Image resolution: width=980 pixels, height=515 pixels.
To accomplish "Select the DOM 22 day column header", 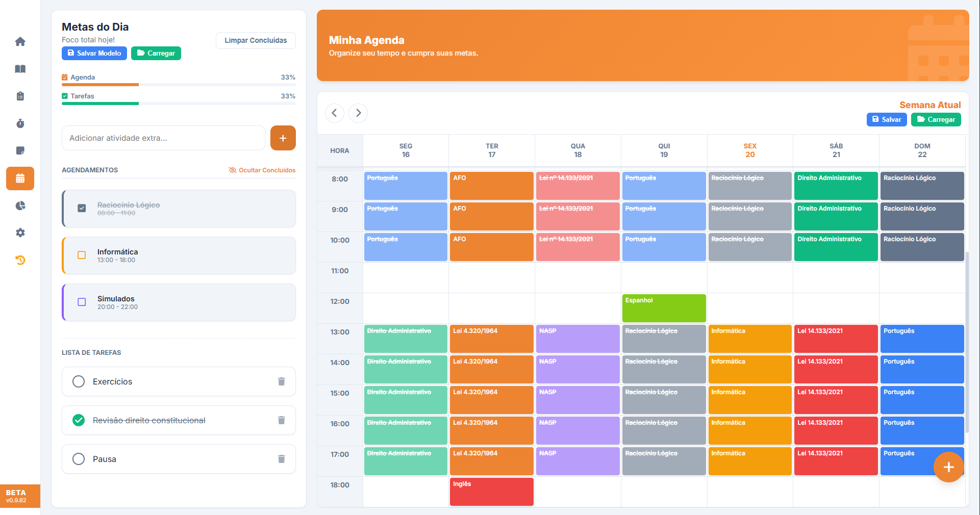I will pos(922,150).
